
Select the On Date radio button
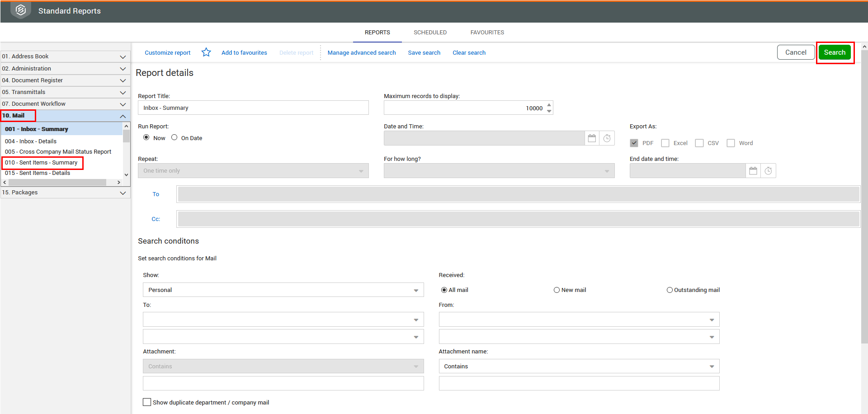coord(175,137)
